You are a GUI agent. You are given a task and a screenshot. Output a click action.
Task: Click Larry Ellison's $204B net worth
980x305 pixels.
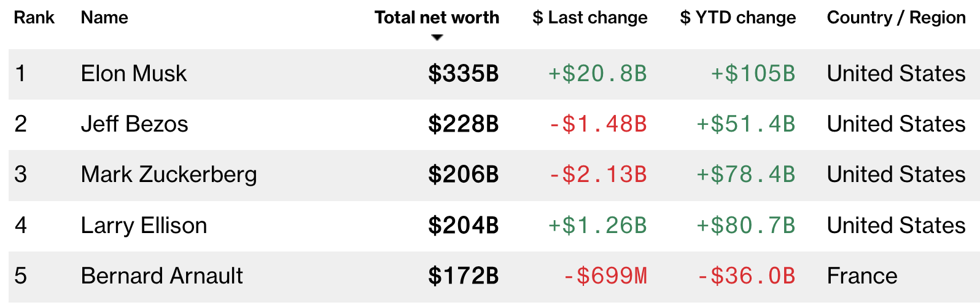pyautogui.click(x=463, y=226)
